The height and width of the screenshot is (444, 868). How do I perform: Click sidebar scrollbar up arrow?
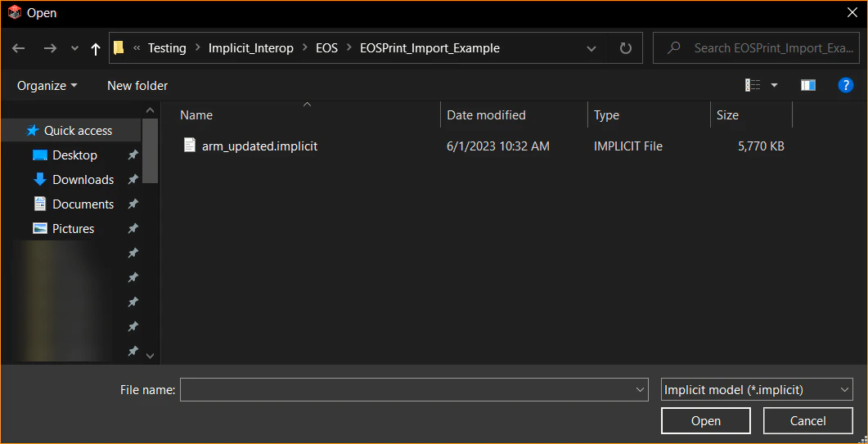point(150,110)
